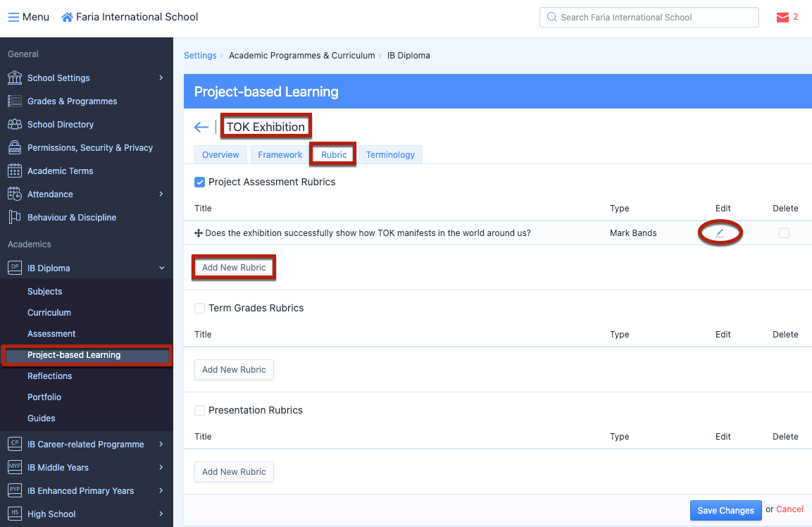Open Curriculum under IB Diploma
This screenshot has height=527, width=812.
[x=49, y=313]
